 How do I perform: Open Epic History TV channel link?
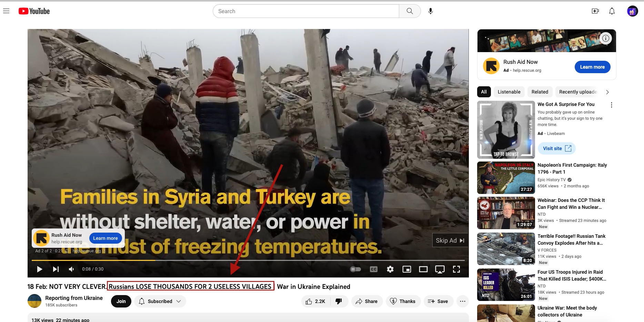tap(552, 180)
